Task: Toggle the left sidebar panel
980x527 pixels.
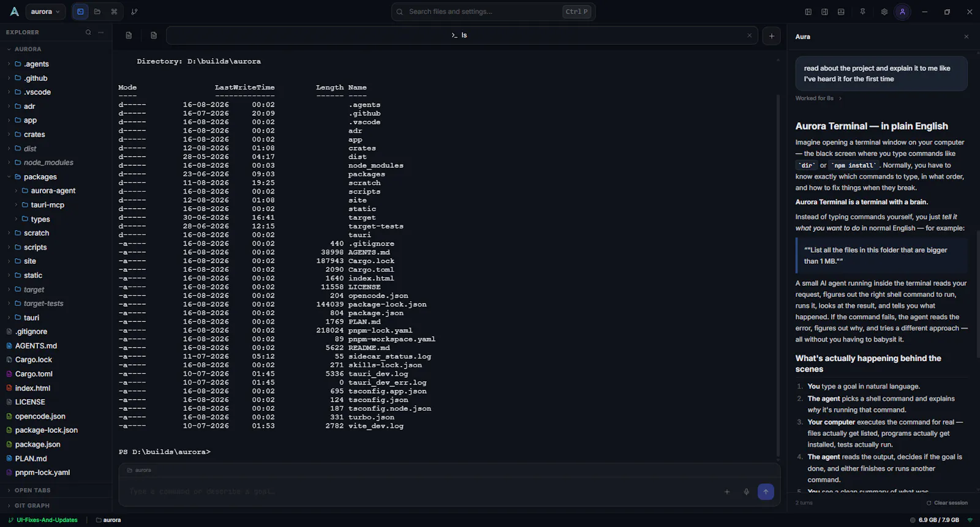Action: (x=808, y=12)
